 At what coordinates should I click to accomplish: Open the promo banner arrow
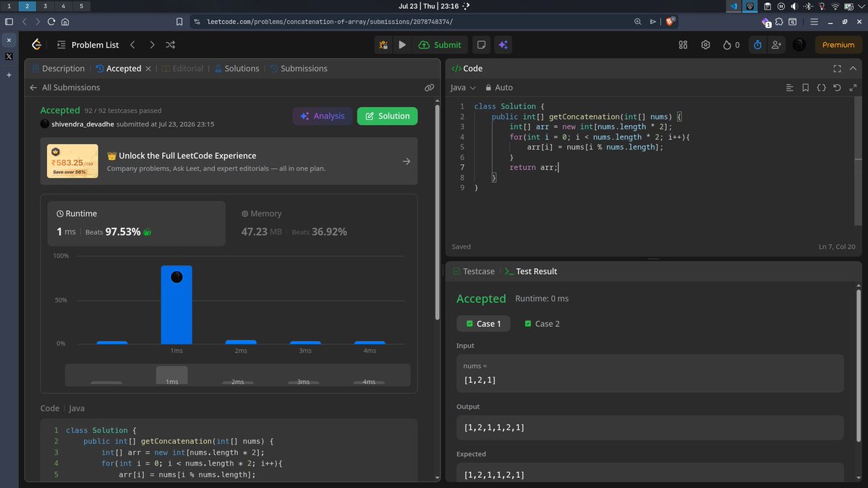point(406,161)
